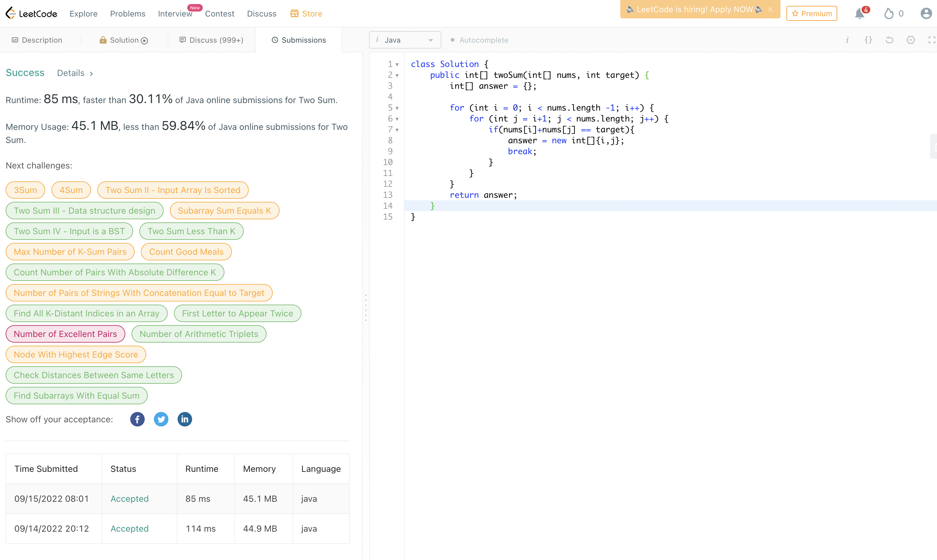Click the Premium button
The image size is (937, 560).
click(x=812, y=14)
